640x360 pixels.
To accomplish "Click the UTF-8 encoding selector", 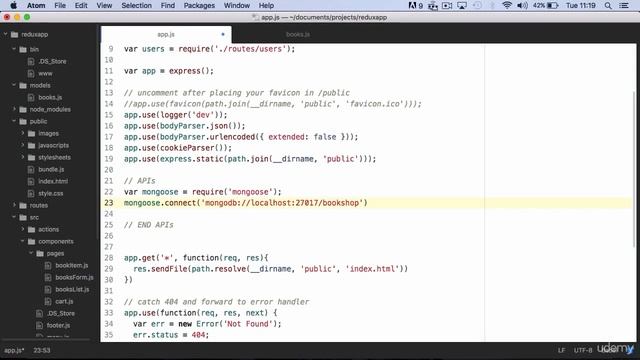I will point(583,350).
